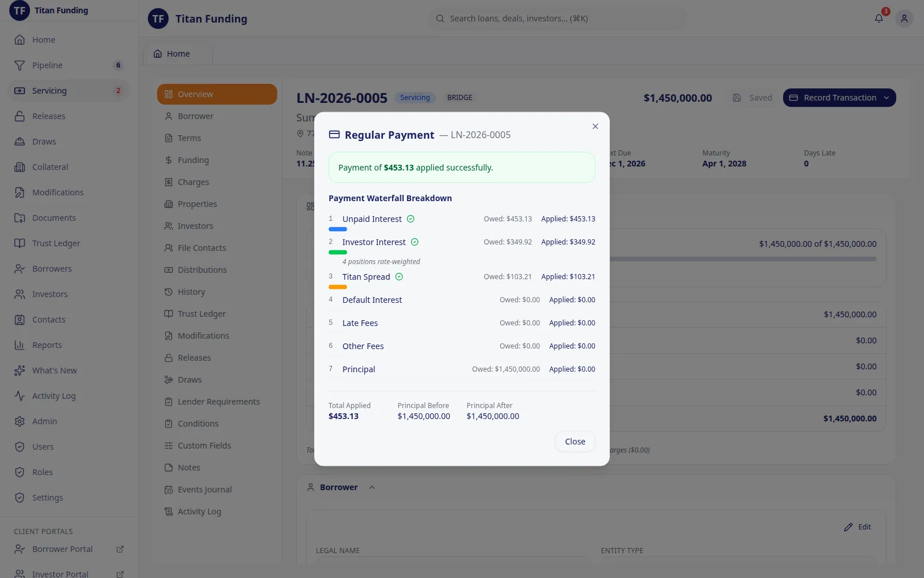Click the Edit pencil icon in Borrower section
Viewport: 924px width, 578px height.
point(848,527)
